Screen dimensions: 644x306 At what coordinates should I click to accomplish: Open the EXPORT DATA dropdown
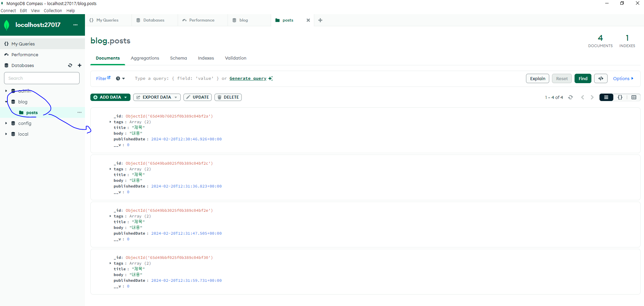[x=157, y=97]
